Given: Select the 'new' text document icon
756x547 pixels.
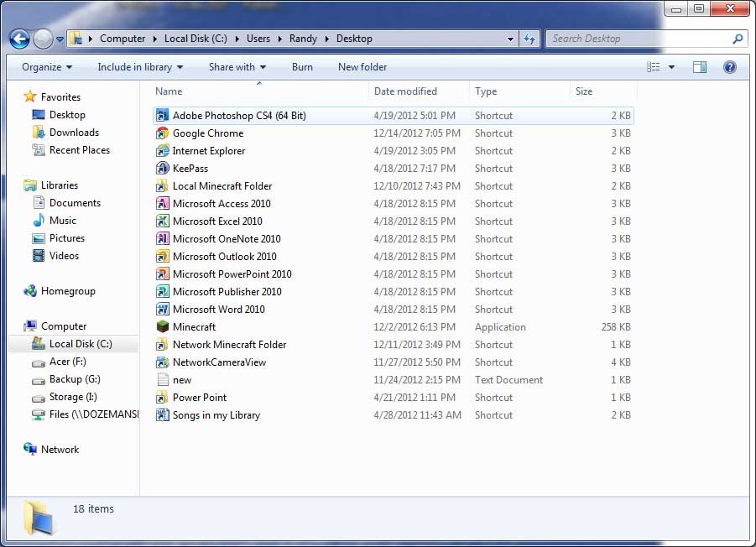Looking at the screenshot, I should 163,380.
